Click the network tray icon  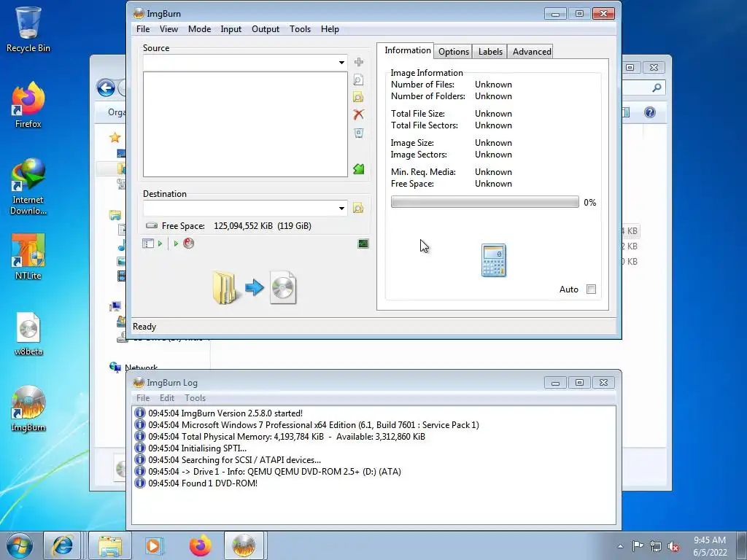(656, 546)
